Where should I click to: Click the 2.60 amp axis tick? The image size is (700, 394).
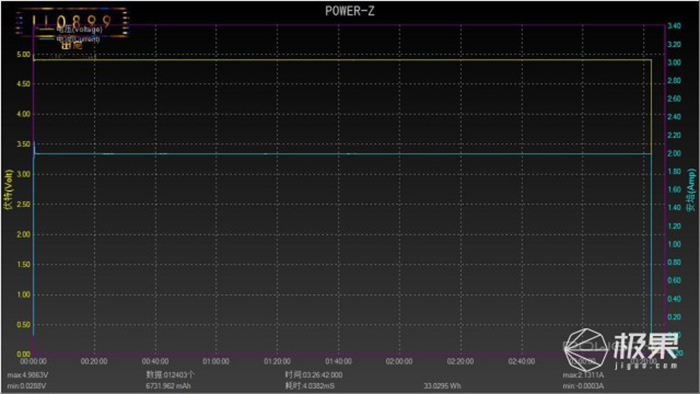pos(675,99)
